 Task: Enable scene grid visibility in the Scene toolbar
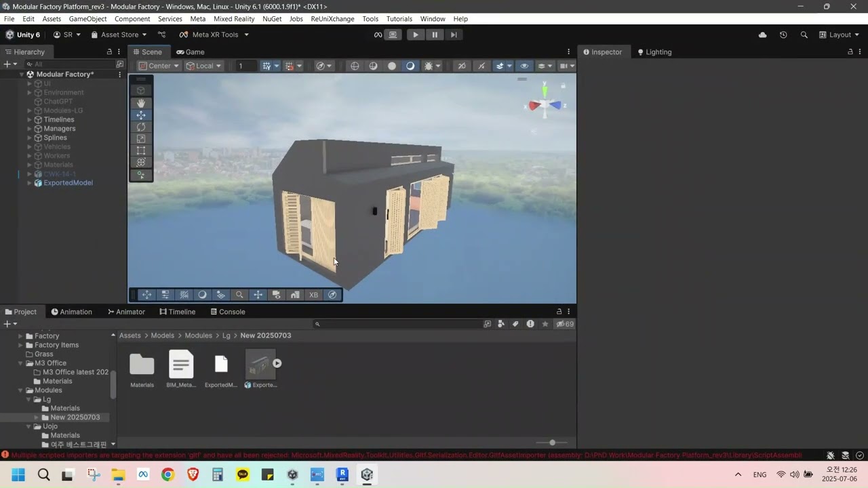[268, 66]
